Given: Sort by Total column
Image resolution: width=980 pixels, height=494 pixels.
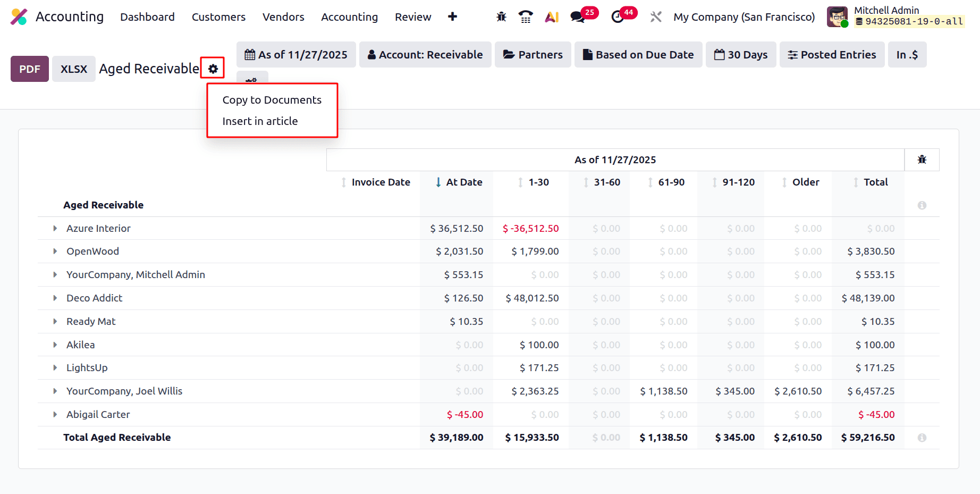Looking at the screenshot, I should pyautogui.click(x=856, y=182).
